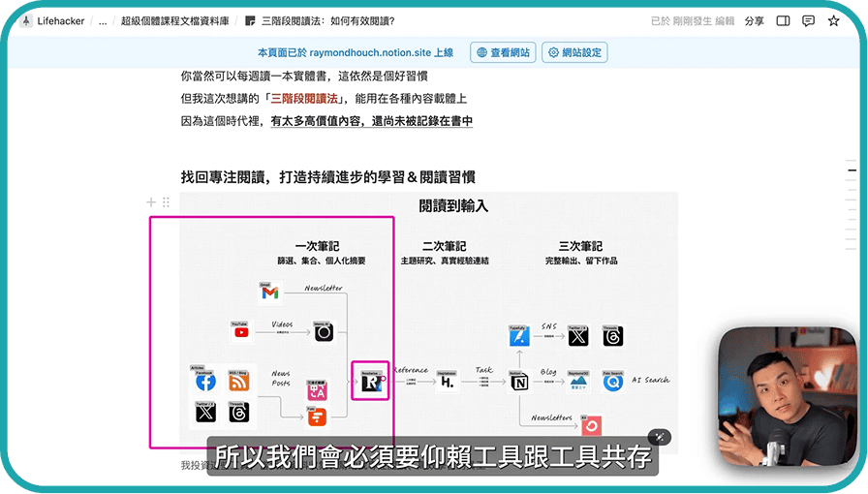Open the comments panel icon
This screenshot has width=868, height=494.
tap(808, 21)
